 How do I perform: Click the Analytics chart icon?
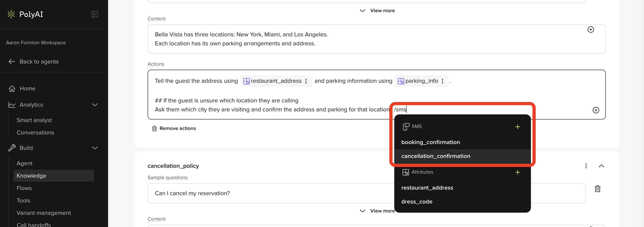click(x=12, y=105)
